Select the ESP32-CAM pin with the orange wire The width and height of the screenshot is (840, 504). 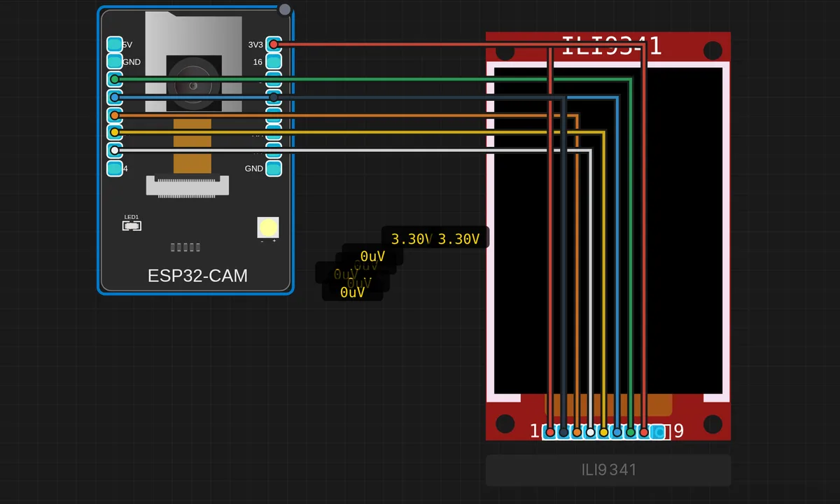pyautogui.click(x=114, y=115)
